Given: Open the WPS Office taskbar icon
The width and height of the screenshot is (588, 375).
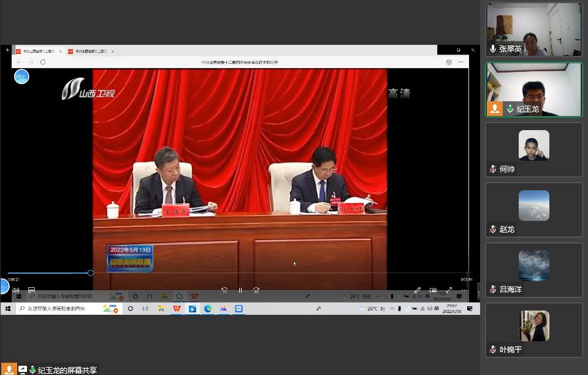Looking at the screenshot, I should tap(177, 309).
